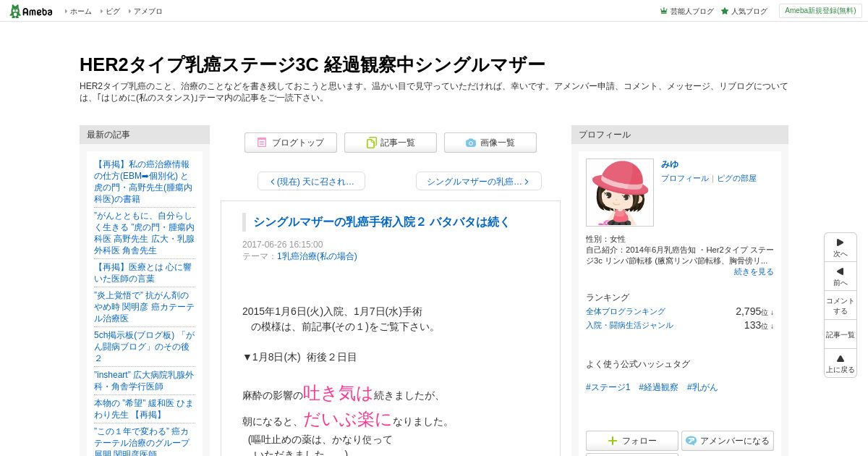Click the profile avatar image
Viewport: 868px width, 456px height.
point(620,193)
